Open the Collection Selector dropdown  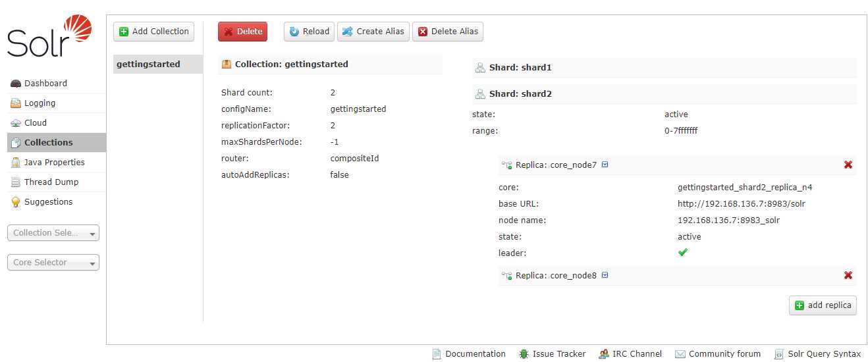[53, 233]
